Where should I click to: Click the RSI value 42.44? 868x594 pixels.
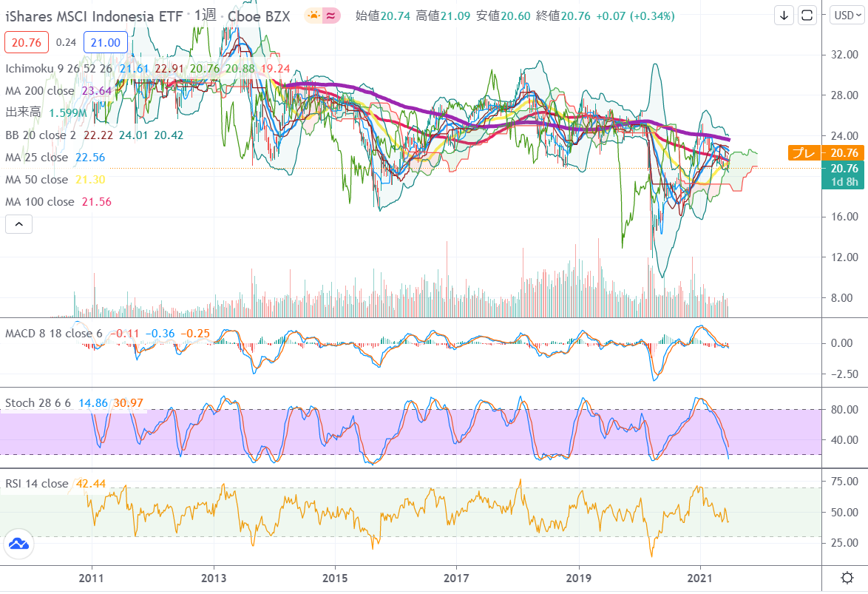[x=91, y=484]
